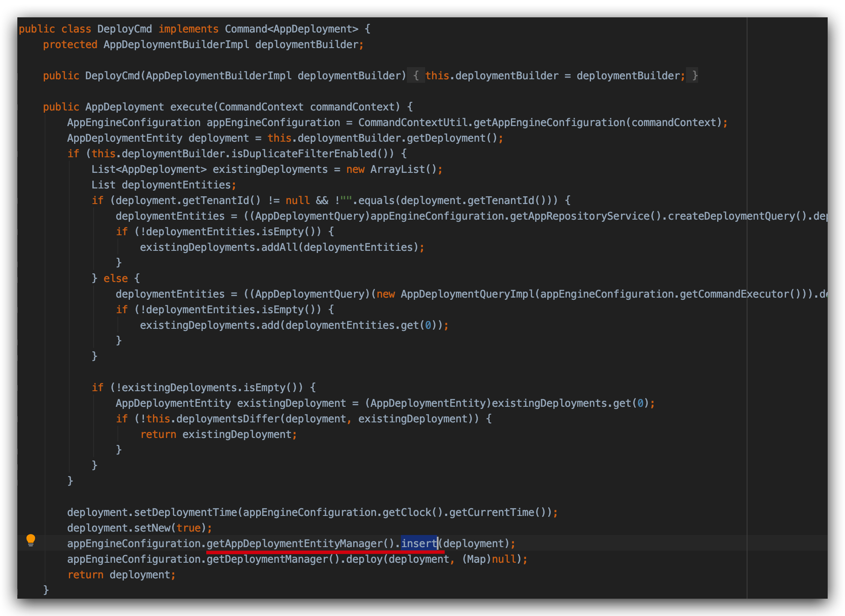The image size is (845, 616).
Task: Click the 'implements' keyword
Action: coord(188,29)
